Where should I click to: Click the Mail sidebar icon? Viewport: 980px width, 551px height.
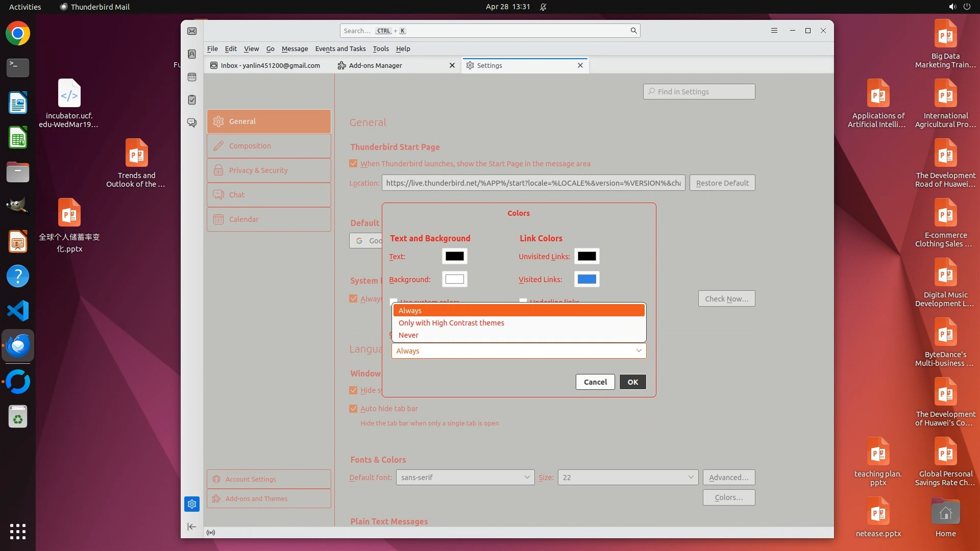(x=192, y=31)
